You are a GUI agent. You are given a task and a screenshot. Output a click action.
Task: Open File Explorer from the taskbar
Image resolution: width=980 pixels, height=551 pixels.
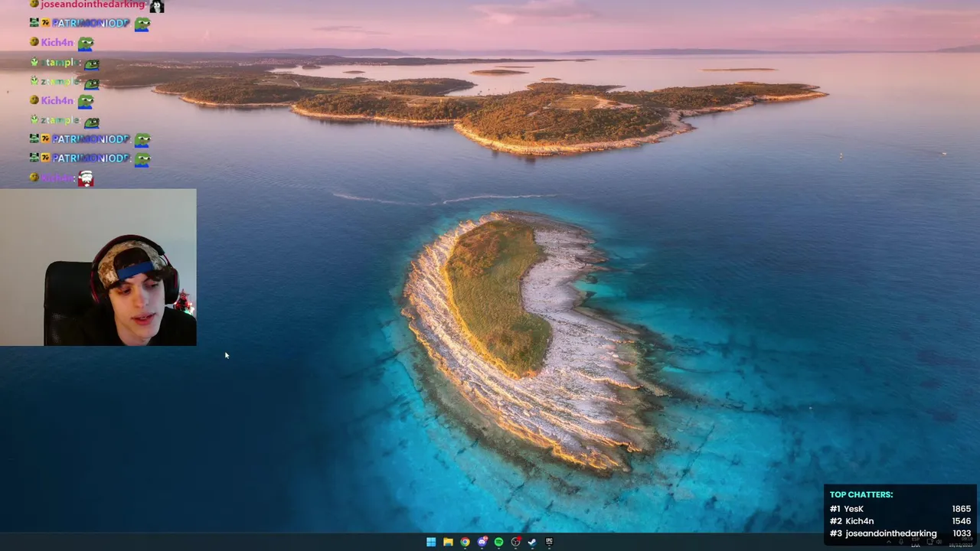(x=448, y=542)
